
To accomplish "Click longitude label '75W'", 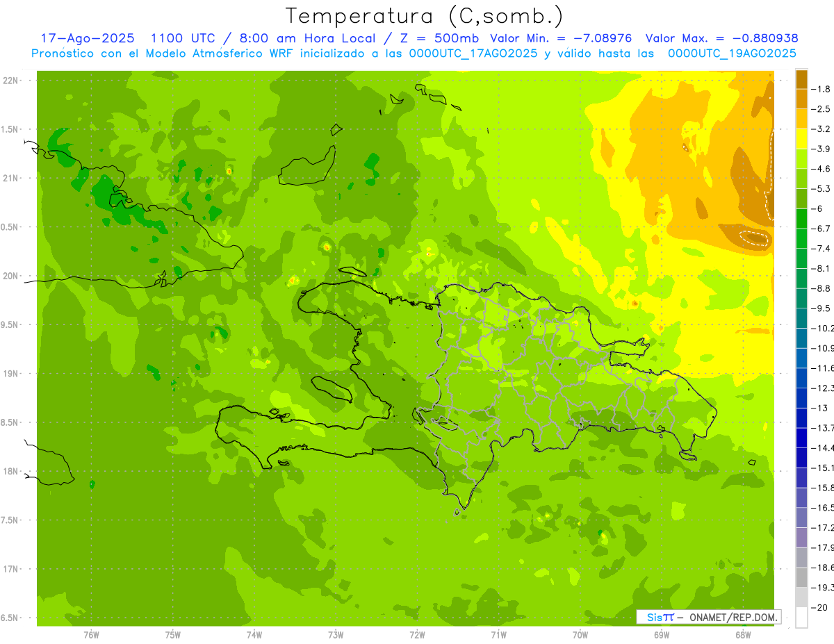I will [173, 635].
